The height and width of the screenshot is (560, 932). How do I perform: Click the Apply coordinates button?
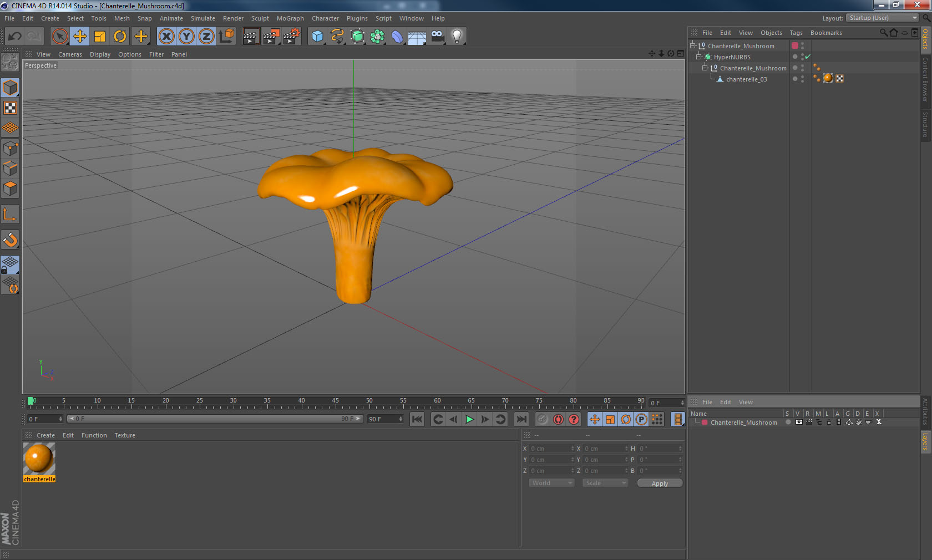pyautogui.click(x=660, y=483)
